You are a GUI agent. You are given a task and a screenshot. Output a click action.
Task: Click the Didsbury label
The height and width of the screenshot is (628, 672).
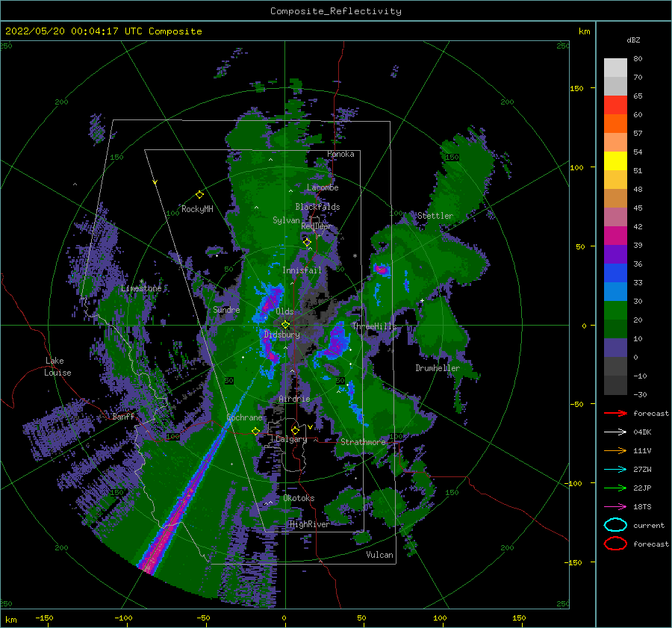coord(282,335)
